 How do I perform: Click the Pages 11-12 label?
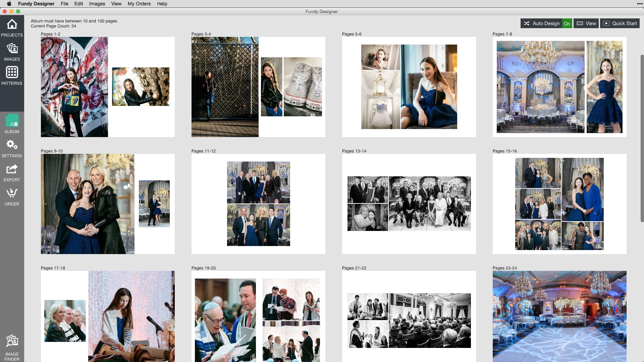point(204,151)
